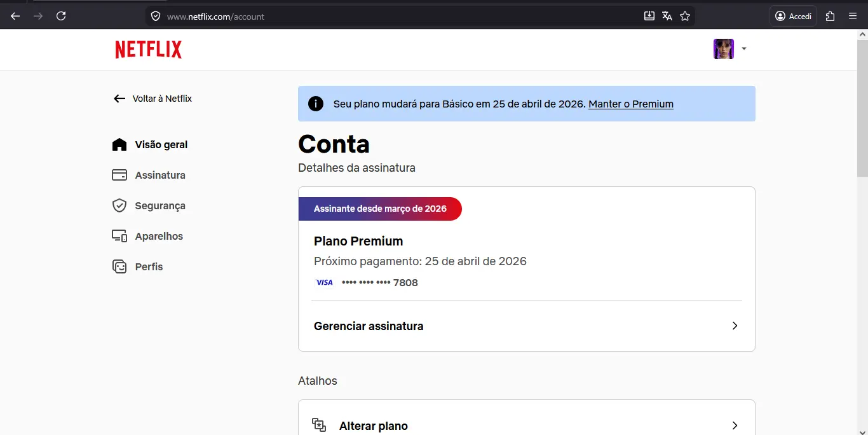Click Voltar à Netflix link

point(162,99)
